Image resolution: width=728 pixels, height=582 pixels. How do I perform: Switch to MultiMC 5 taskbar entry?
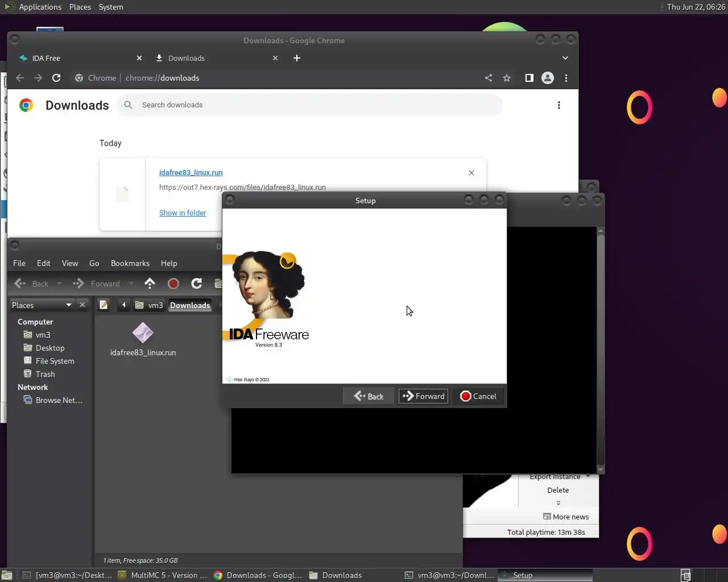point(163,575)
